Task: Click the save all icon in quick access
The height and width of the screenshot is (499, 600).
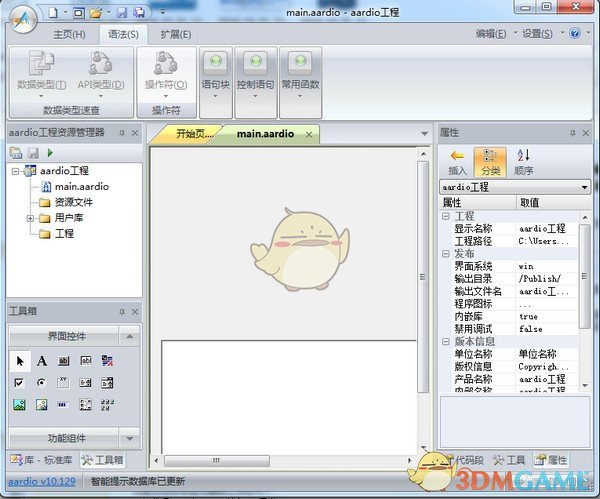Action: (x=139, y=13)
